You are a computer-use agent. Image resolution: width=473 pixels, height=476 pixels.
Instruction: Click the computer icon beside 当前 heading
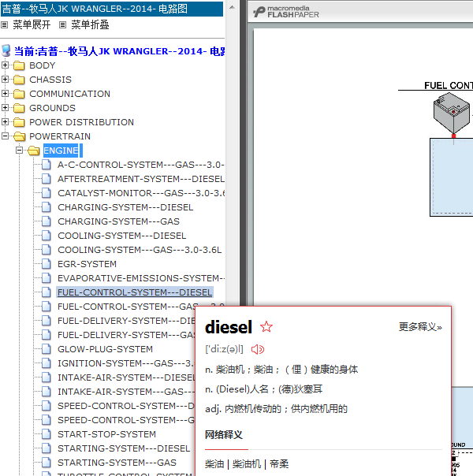coord(6,50)
